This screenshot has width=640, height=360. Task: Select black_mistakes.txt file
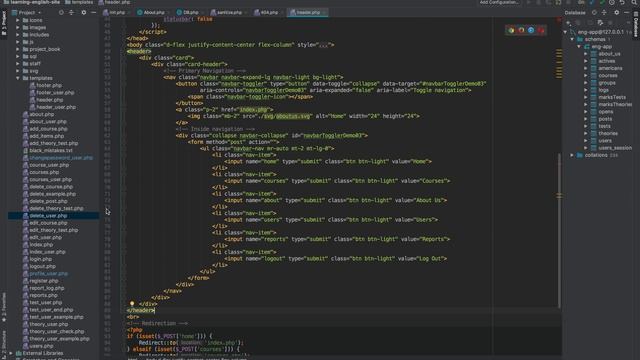51,151
